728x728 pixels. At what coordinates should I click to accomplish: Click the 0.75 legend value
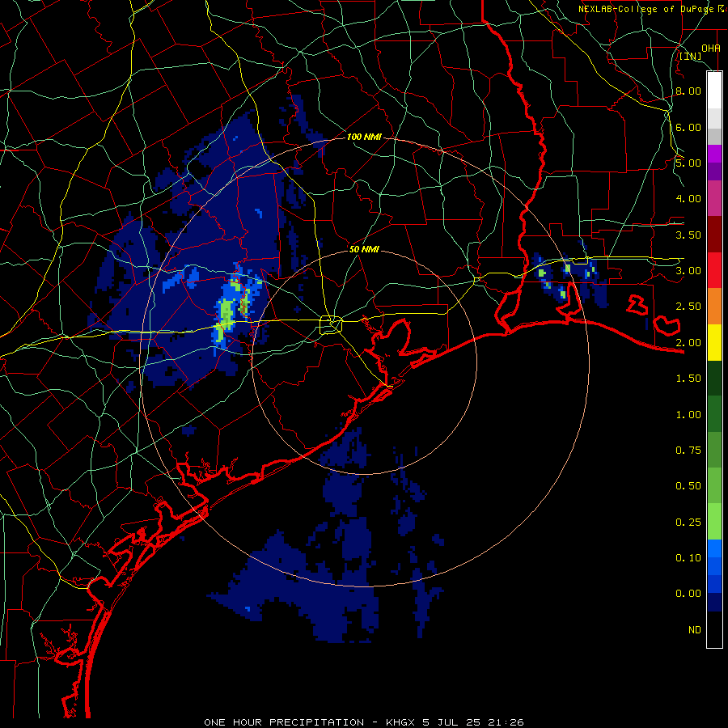[x=688, y=451]
